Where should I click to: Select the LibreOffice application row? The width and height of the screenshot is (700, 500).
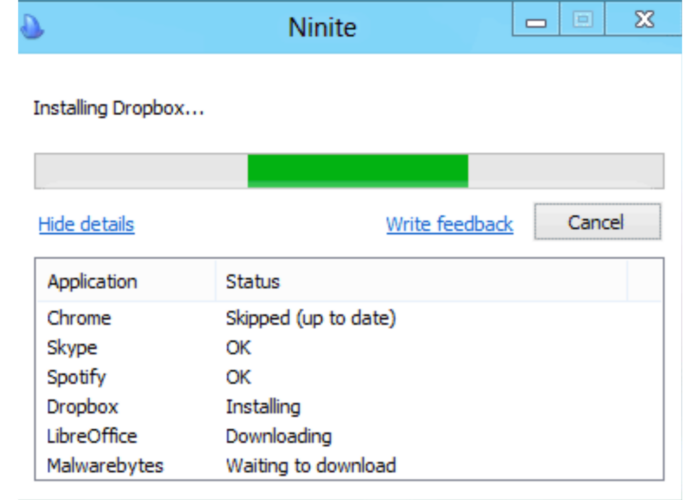pos(349,436)
